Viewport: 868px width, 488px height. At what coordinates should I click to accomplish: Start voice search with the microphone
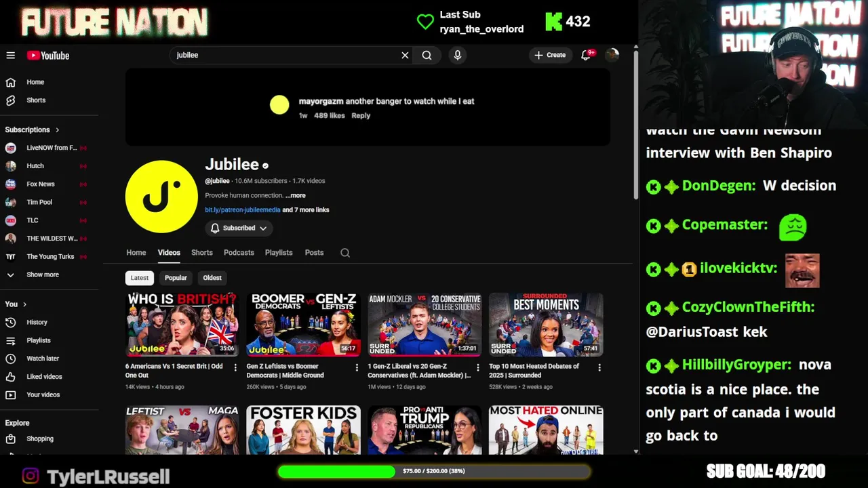pos(458,56)
